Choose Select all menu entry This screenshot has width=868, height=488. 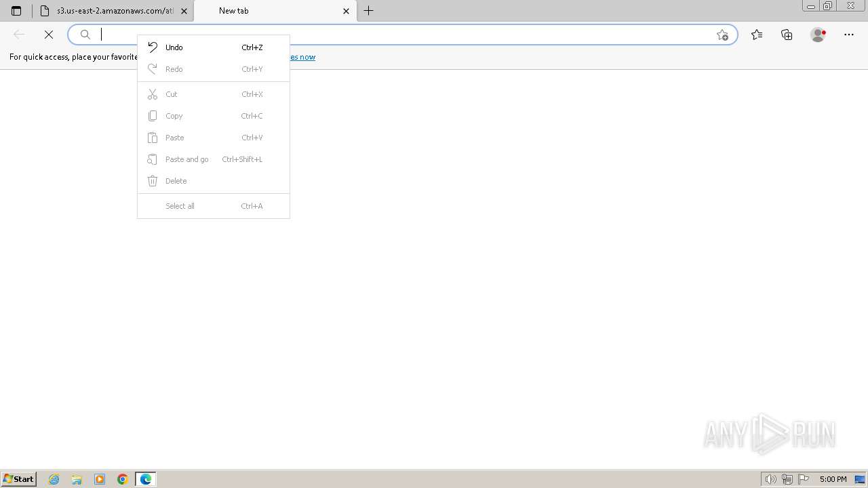[214, 206]
